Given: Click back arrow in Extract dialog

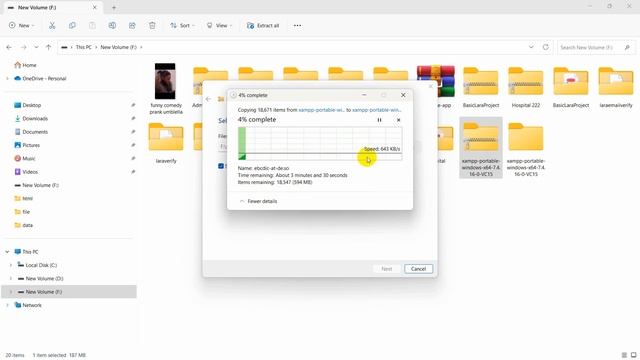Looking at the screenshot, I should coord(209,99).
